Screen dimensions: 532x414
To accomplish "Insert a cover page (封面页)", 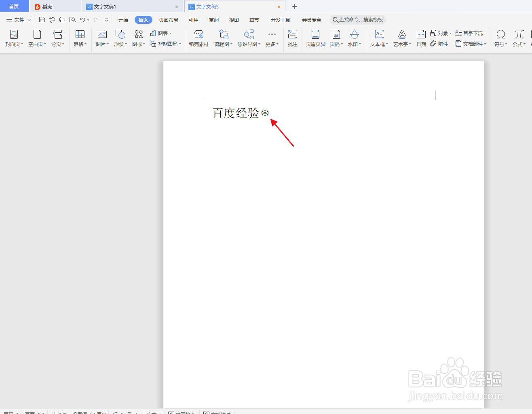I will [14, 38].
